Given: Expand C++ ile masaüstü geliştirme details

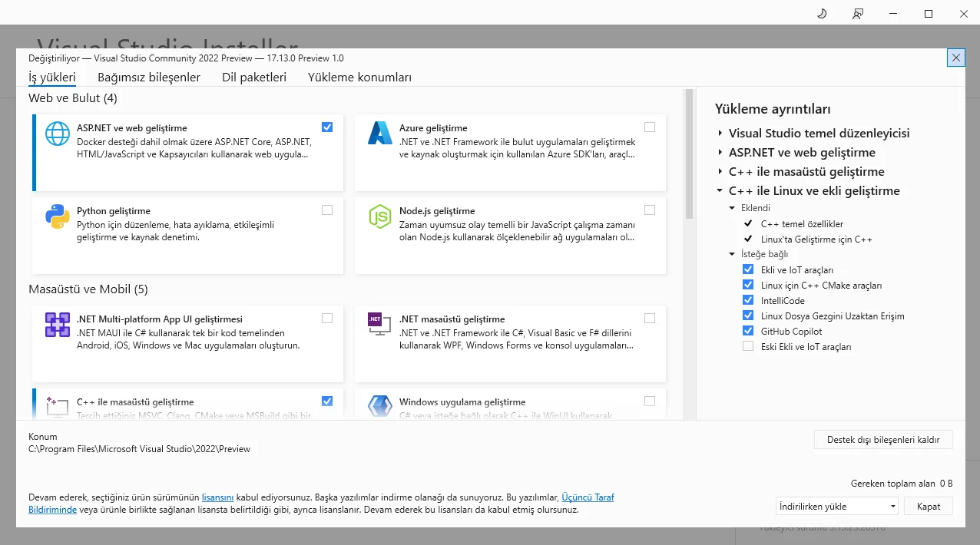Looking at the screenshot, I should click(720, 172).
